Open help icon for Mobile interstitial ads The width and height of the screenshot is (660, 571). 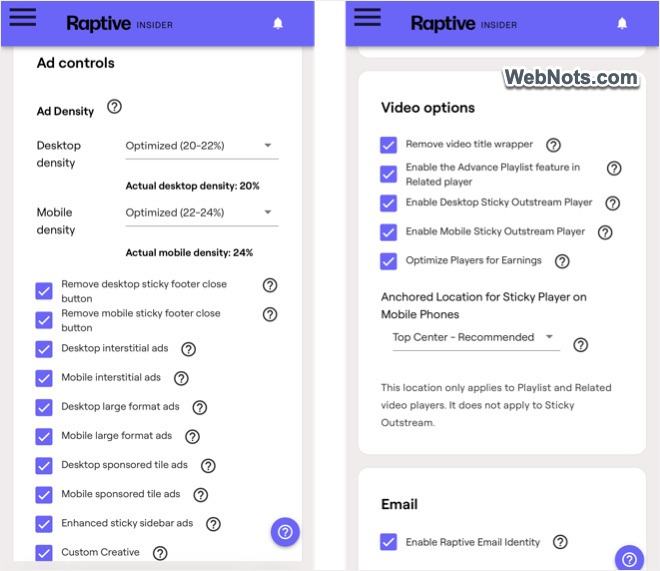click(181, 378)
